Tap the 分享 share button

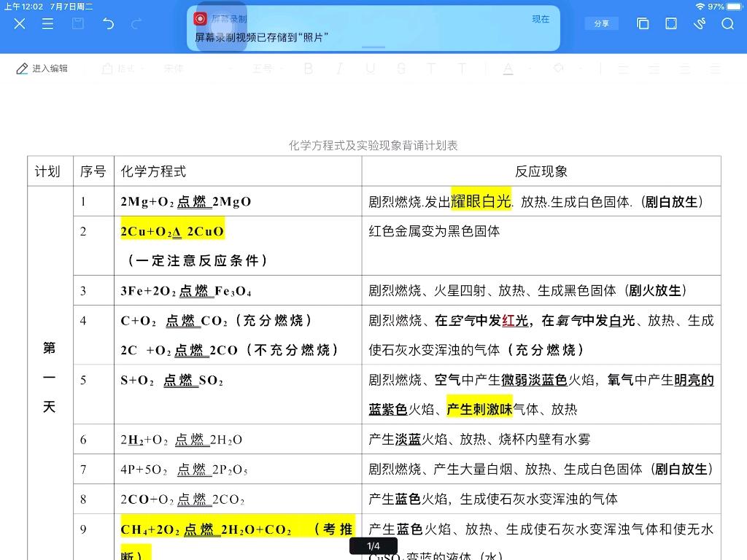click(x=602, y=24)
